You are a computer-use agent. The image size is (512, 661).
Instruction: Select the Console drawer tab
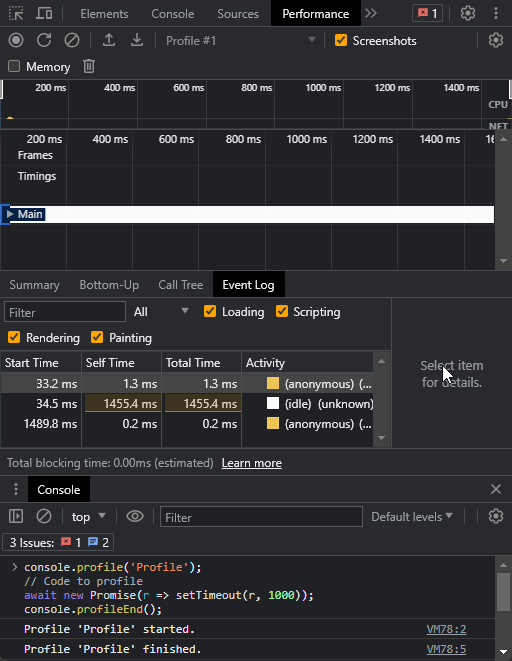[x=59, y=489]
